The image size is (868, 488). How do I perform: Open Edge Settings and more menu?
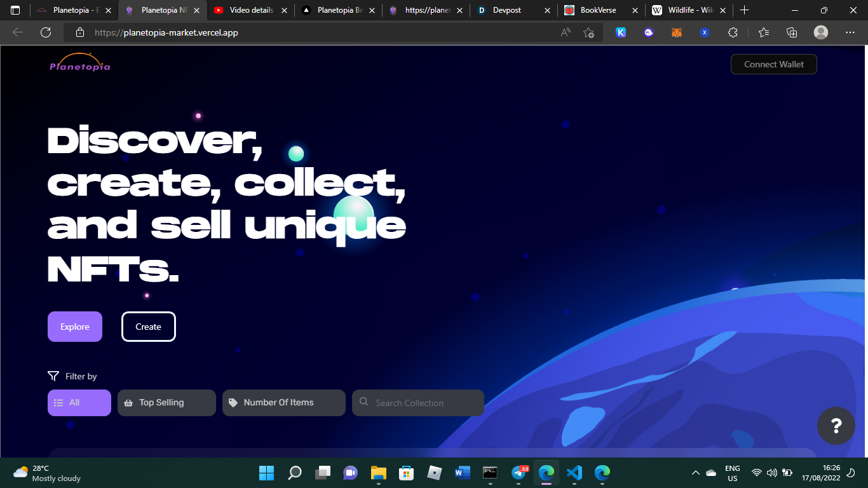(850, 32)
